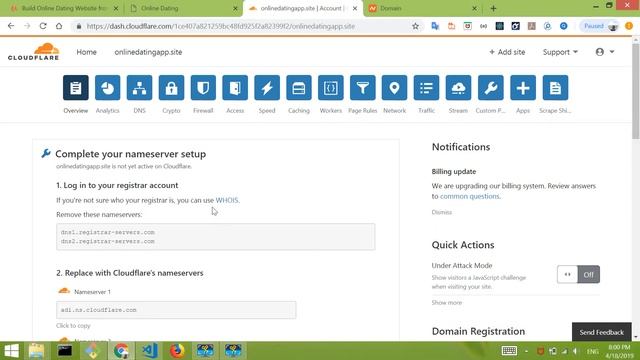
Task: Open the Overview section icon
Action: coord(76,88)
